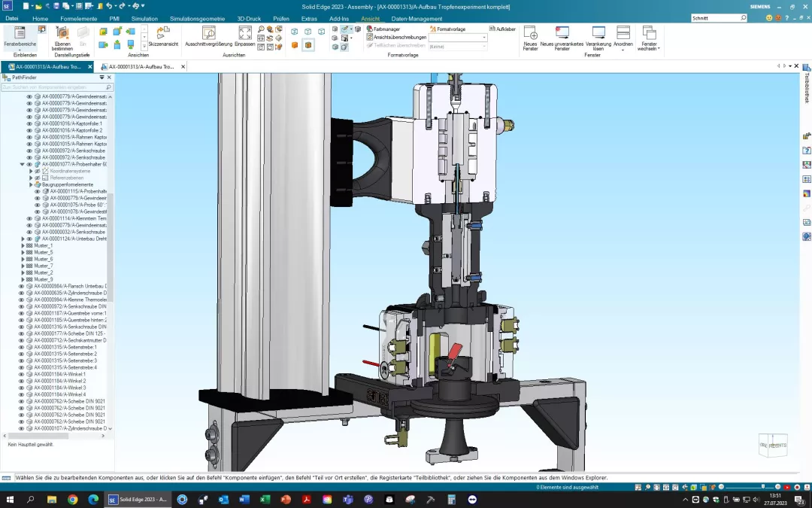Open the Teilbibliothek side panel
The width and height of the screenshot is (812, 508).
(807, 84)
